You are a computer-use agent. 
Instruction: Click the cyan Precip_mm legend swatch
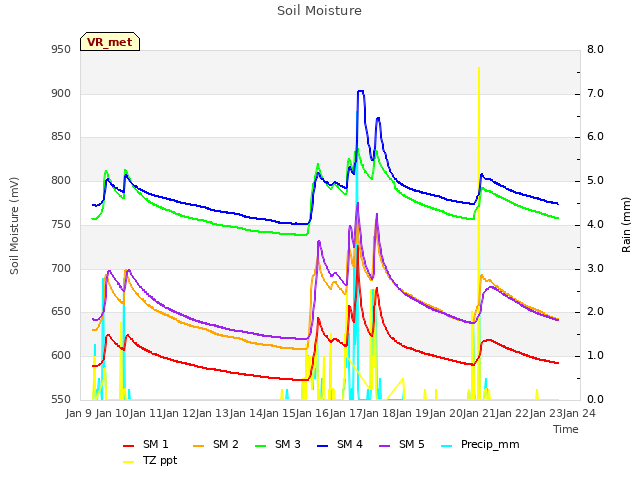447,446
